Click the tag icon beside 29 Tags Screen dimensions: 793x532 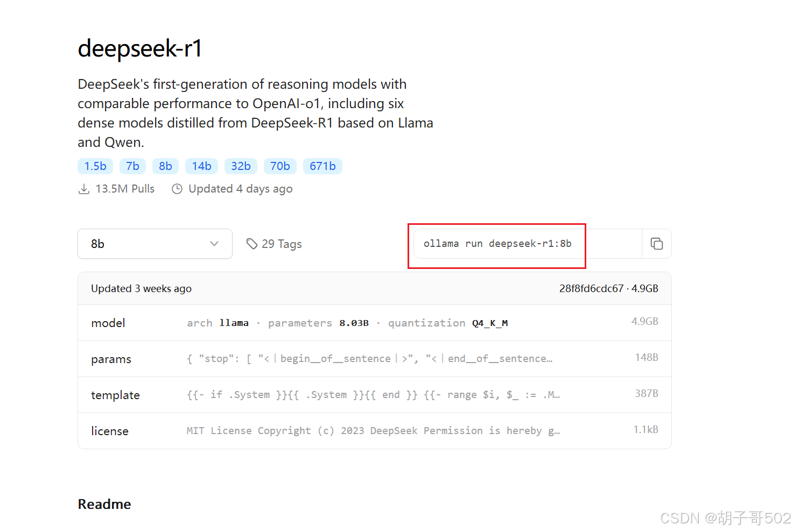(251, 244)
